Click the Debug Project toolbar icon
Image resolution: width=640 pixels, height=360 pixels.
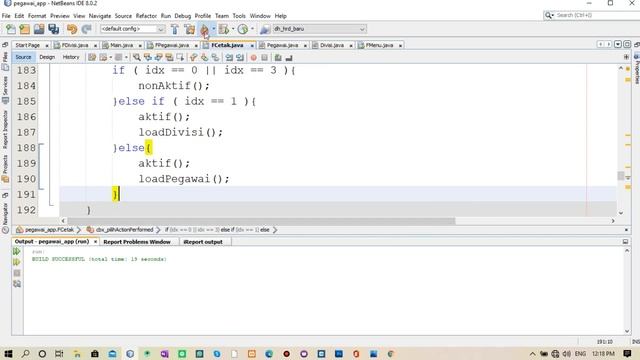click(223, 29)
